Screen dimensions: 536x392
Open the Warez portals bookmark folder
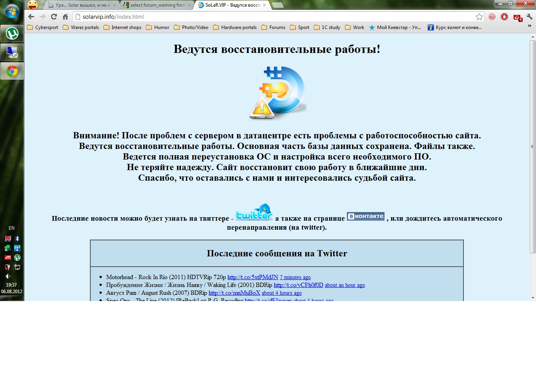[x=81, y=27]
